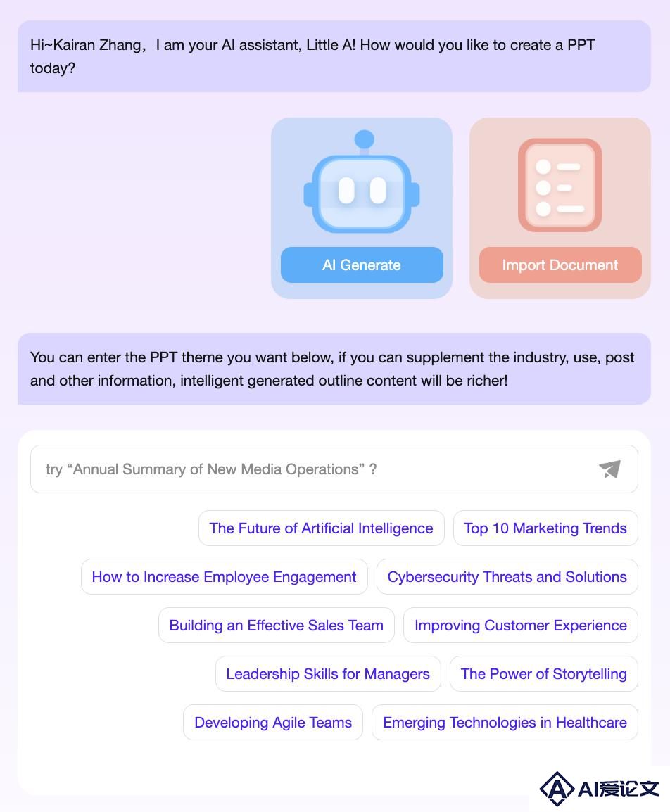The height and width of the screenshot is (812, 670).
Task: Choose The Power of Storytelling suggestion
Action: [x=543, y=674]
